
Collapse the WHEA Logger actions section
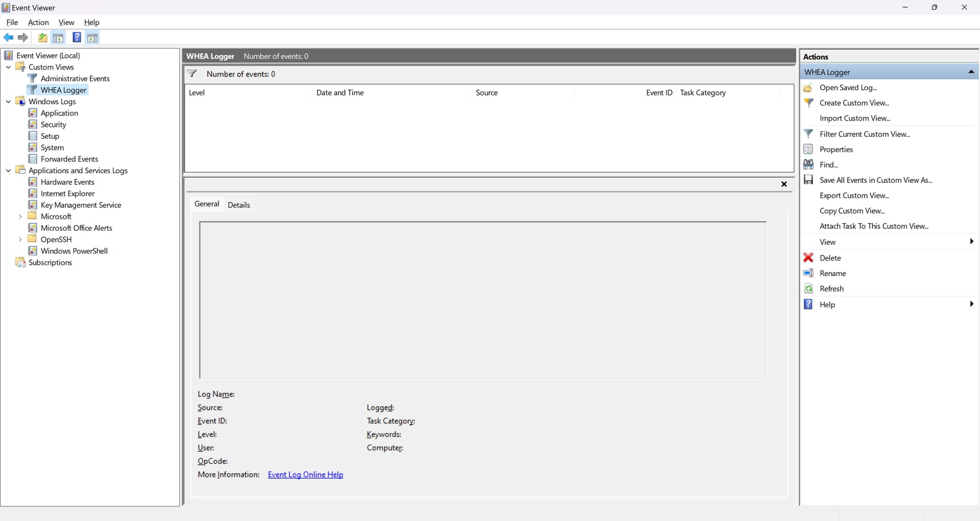(971, 72)
